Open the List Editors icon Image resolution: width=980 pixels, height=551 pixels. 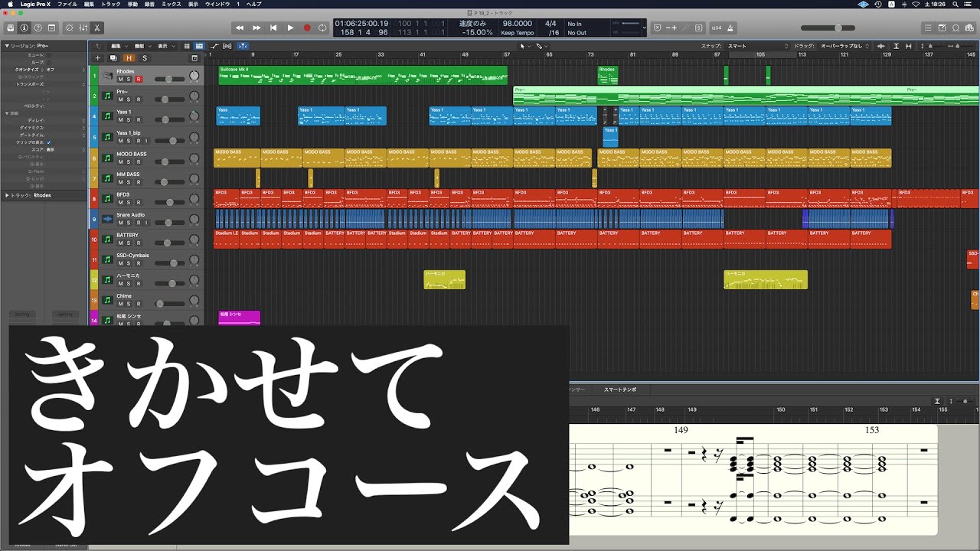[x=928, y=28]
